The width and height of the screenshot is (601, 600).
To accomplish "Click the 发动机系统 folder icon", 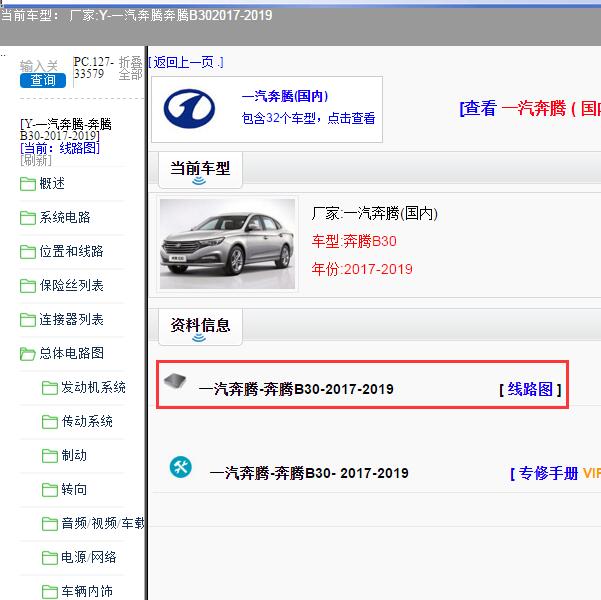I will coord(50,388).
